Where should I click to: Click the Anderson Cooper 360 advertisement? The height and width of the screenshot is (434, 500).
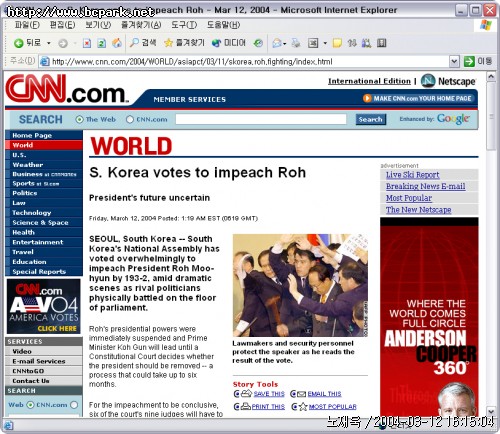429,317
